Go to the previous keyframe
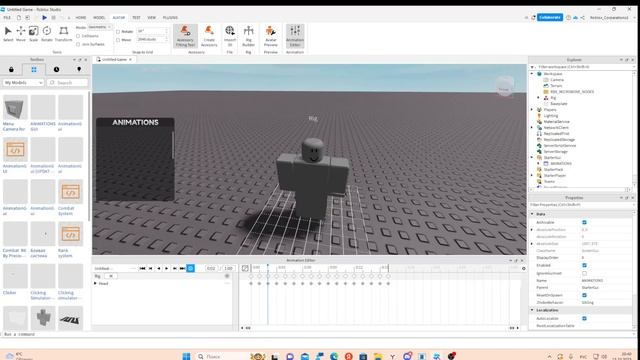This screenshot has height=360, width=640. [151, 268]
